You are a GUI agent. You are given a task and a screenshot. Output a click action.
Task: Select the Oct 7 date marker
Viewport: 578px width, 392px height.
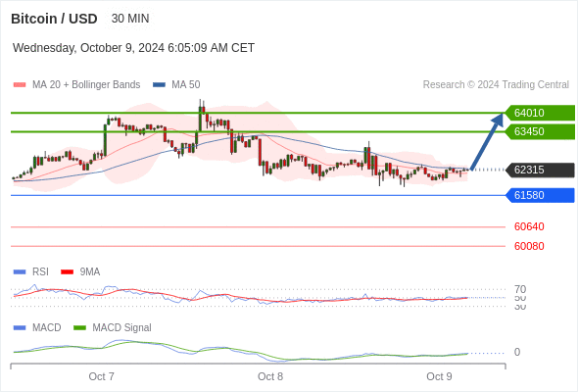tap(101, 376)
